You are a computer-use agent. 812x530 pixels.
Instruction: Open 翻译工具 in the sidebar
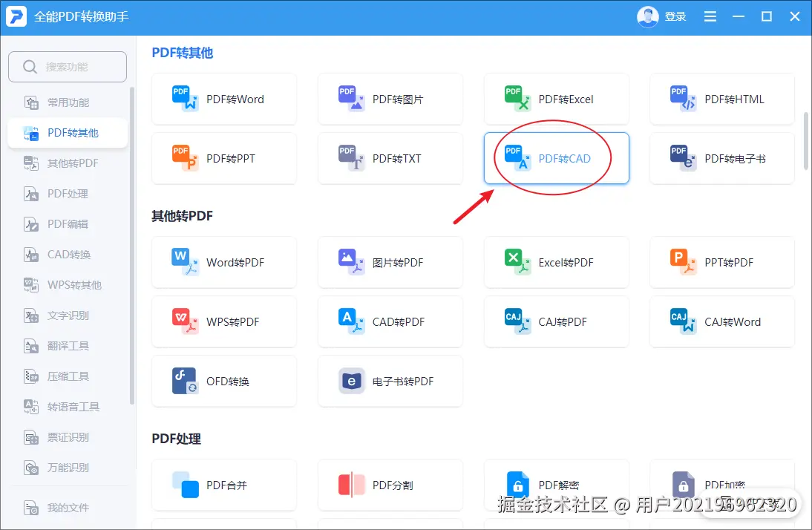(68, 346)
